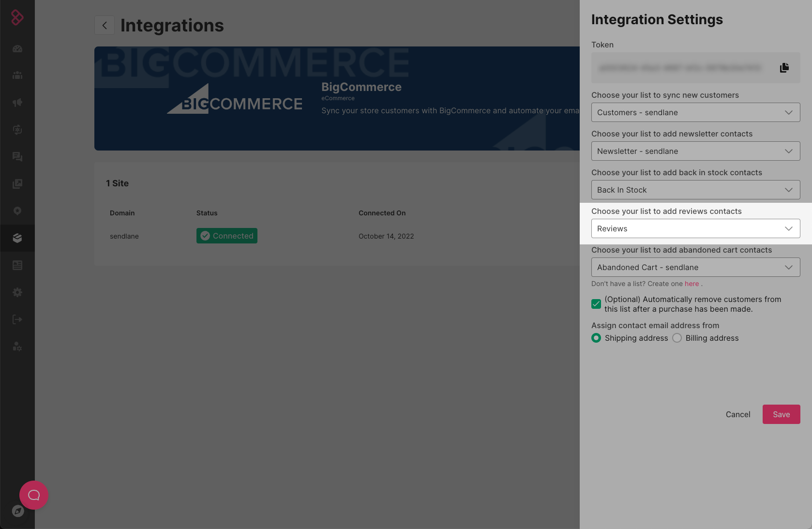Open the Back In Stock list dropdown
Image resolution: width=812 pixels, height=529 pixels.
(x=696, y=190)
